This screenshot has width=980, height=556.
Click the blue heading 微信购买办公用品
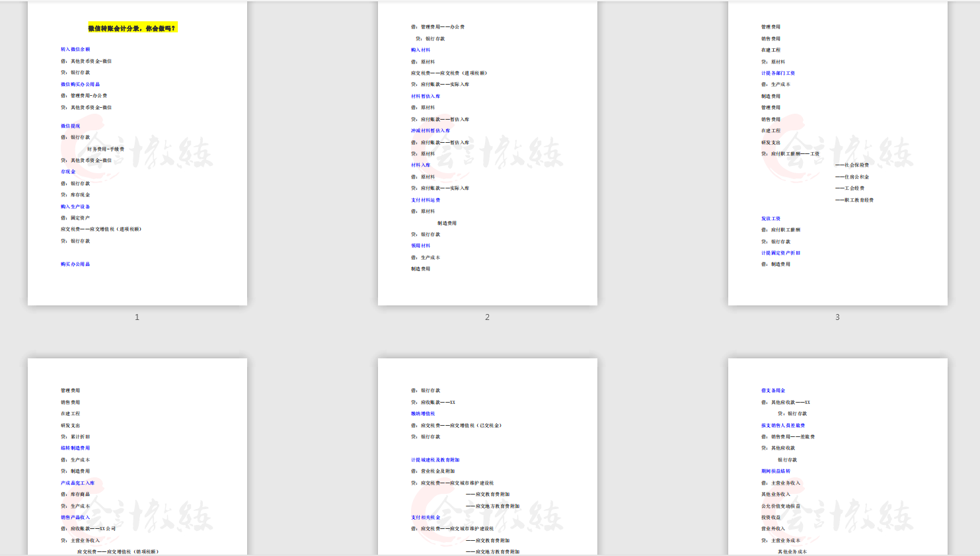pos(81,85)
